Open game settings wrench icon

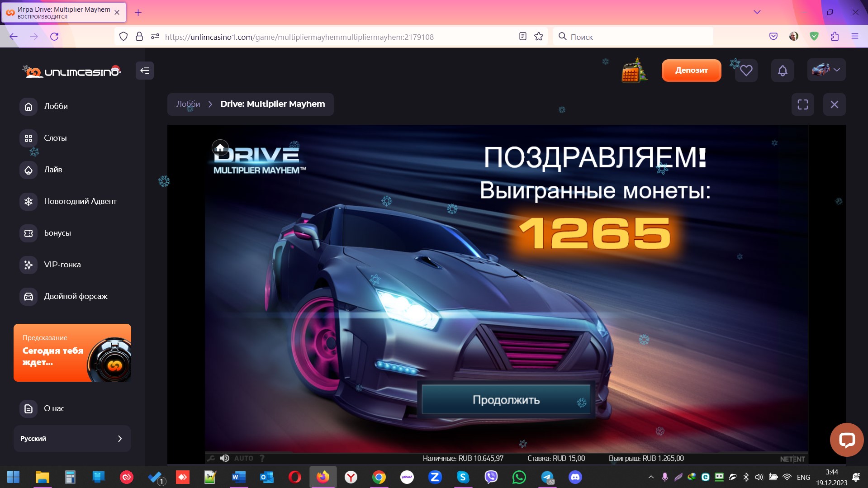point(211,458)
